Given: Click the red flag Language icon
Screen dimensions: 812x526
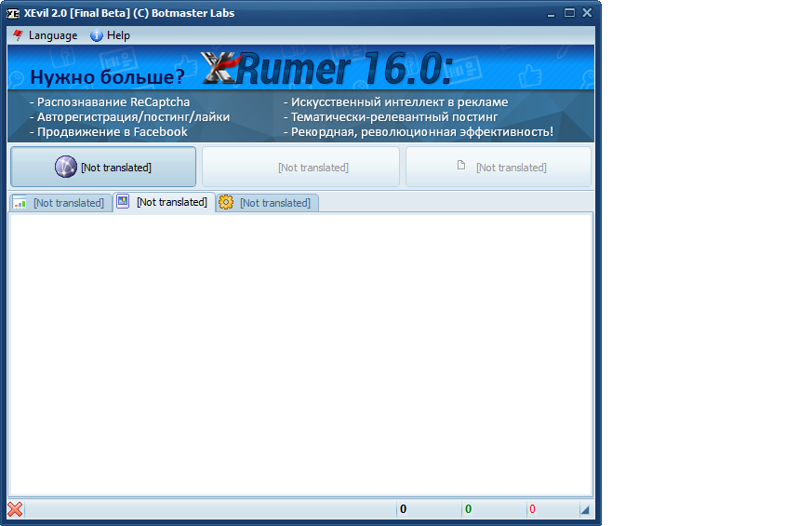Looking at the screenshot, I should 18,35.
